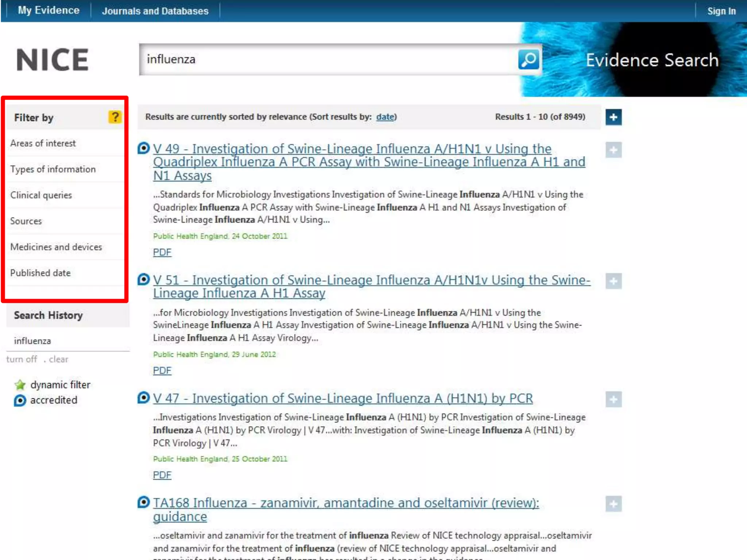Screen dimensions: 747x560
Task: Open the My Evidence tab
Action: tap(49, 11)
